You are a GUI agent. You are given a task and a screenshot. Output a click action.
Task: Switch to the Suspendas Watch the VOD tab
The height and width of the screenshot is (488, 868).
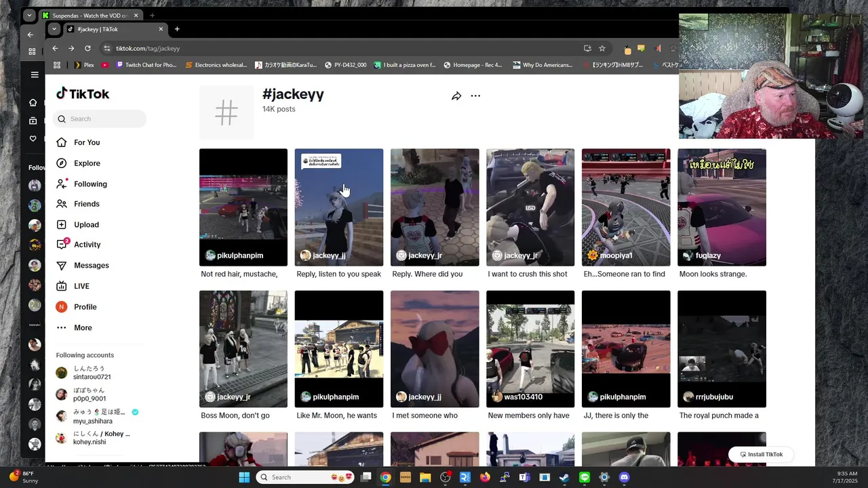pos(90,15)
